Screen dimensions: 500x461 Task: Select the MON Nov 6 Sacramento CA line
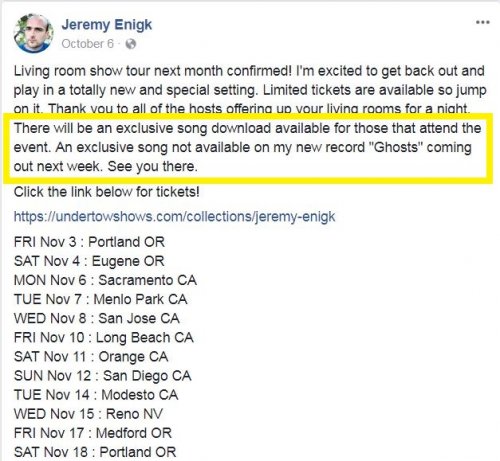tap(105, 280)
